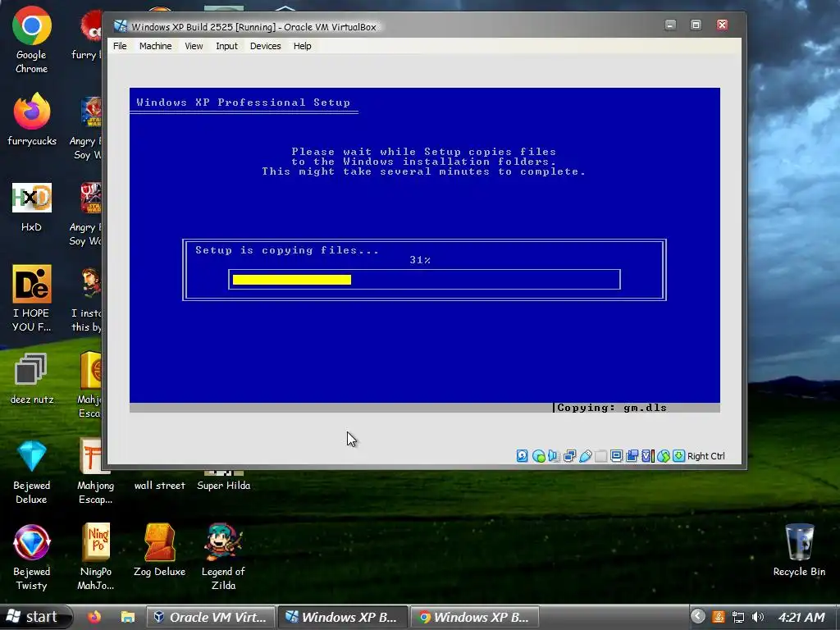Open the File menu in VirtualBox

pos(120,46)
